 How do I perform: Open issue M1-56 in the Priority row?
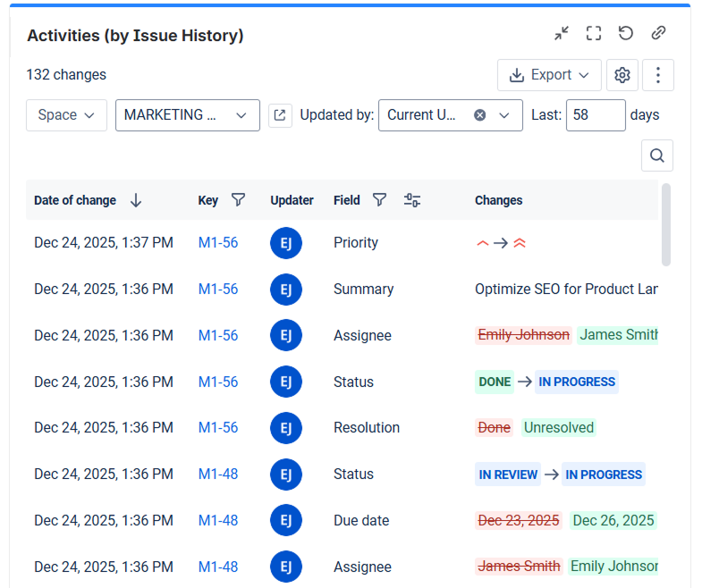(x=218, y=243)
